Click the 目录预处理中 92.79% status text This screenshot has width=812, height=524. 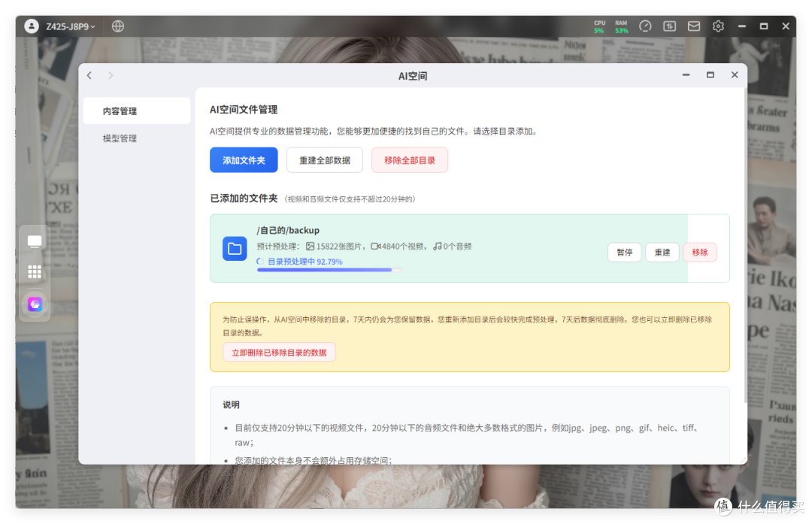pos(305,262)
